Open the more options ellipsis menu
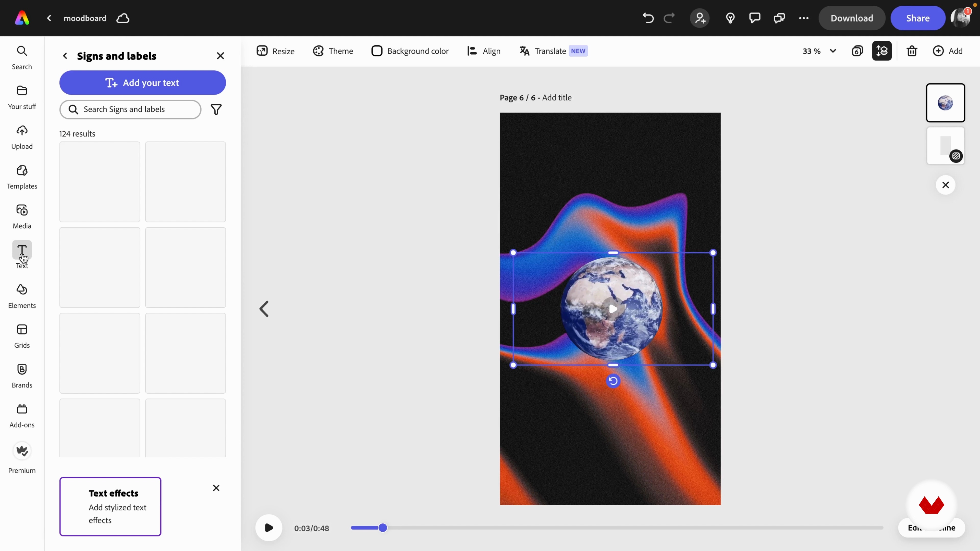This screenshot has width=980, height=551. [803, 18]
